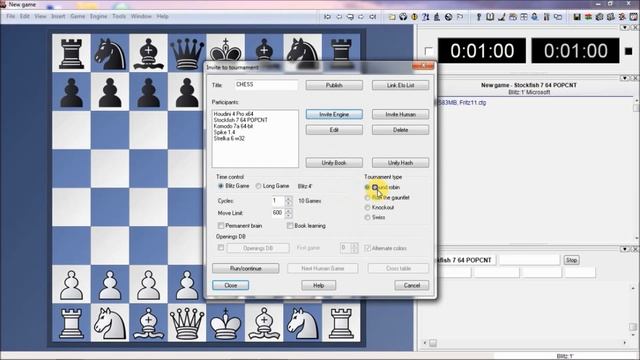Click the question mark hint toolbar icon
This screenshot has width=640, height=360.
[426, 17]
